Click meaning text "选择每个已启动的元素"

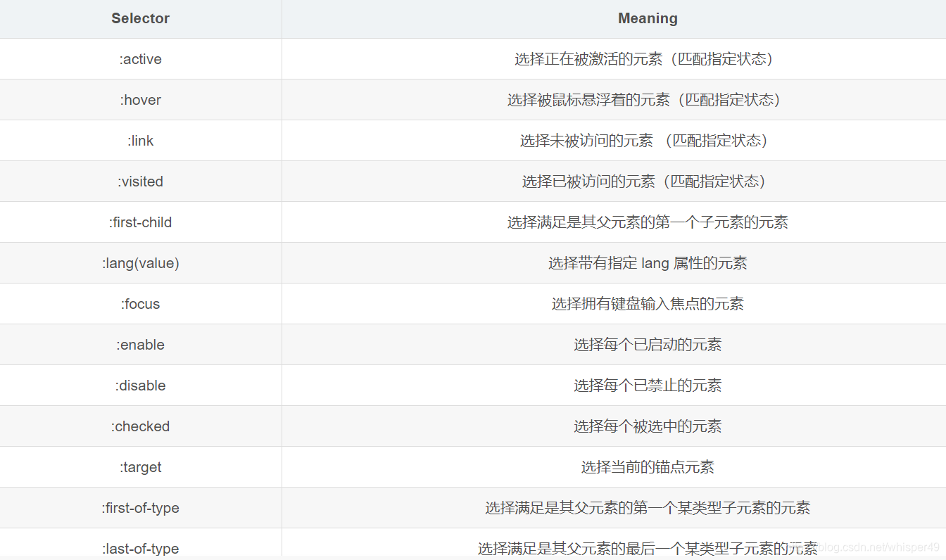(648, 345)
